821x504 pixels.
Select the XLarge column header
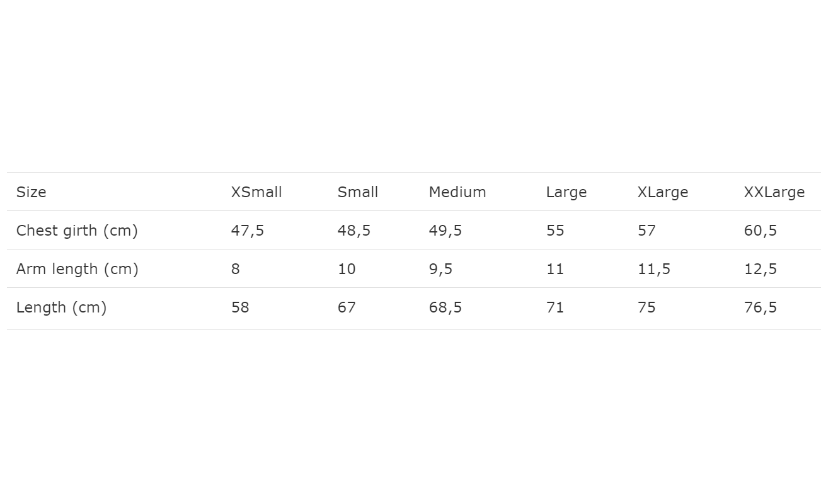coord(662,192)
